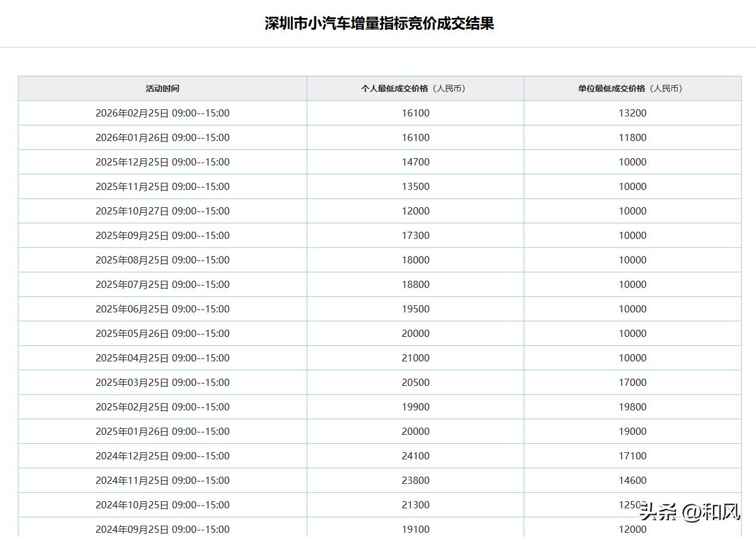Click the unit price 19800
Image resolution: width=756 pixels, height=537 pixels.
(632, 407)
